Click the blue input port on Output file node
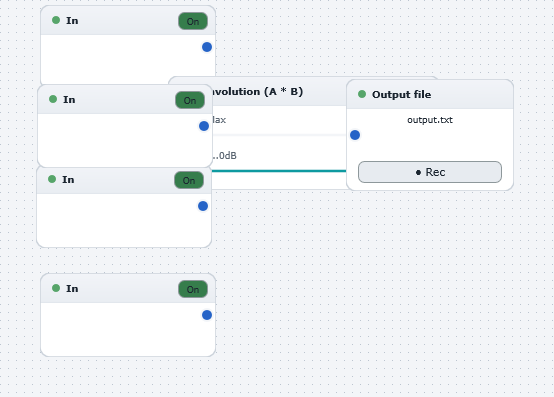 point(355,135)
